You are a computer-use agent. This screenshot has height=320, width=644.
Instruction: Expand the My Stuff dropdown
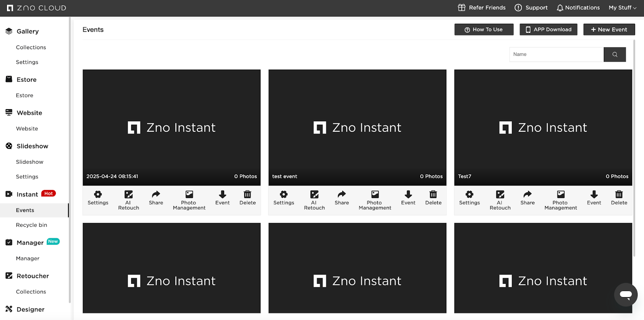tap(622, 8)
